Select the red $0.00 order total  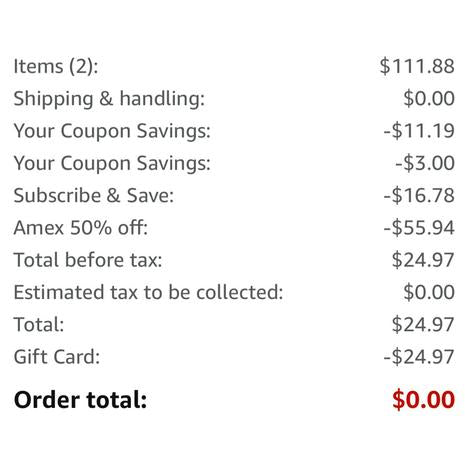click(x=423, y=399)
